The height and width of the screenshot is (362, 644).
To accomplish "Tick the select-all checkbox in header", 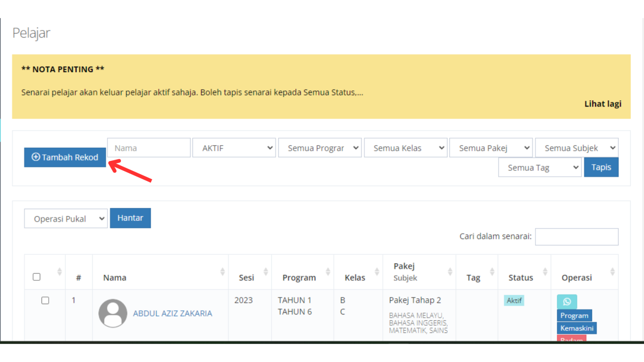I will 37,277.
